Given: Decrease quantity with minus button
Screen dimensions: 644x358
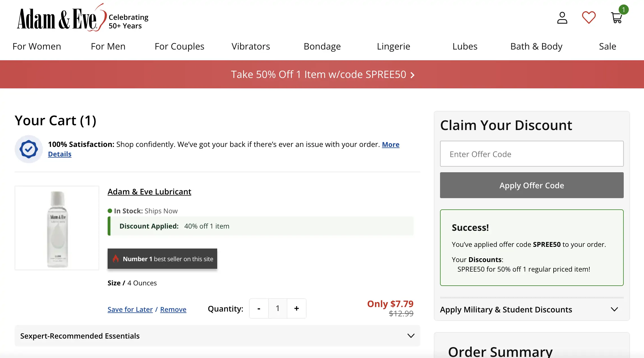Looking at the screenshot, I should click(259, 308).
